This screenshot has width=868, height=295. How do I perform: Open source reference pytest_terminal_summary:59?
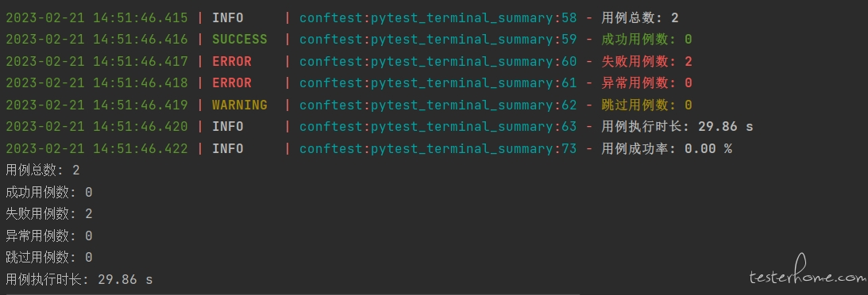coord(438,40)
